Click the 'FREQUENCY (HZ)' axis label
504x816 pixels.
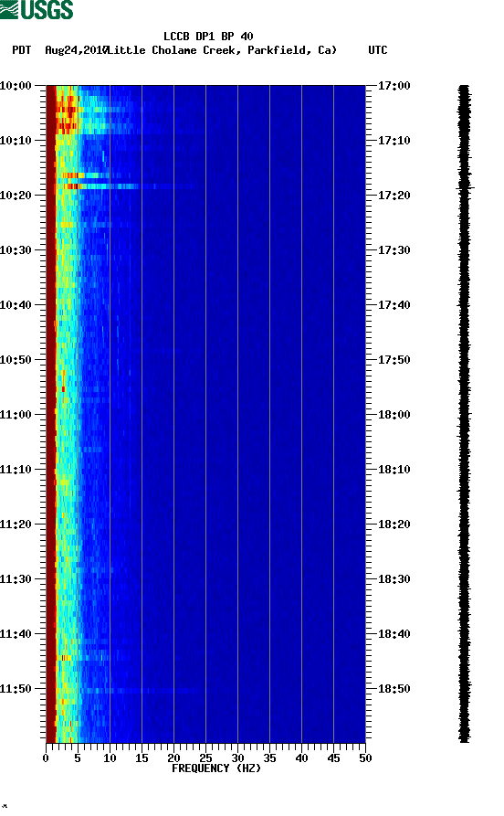tap(216, 768)
